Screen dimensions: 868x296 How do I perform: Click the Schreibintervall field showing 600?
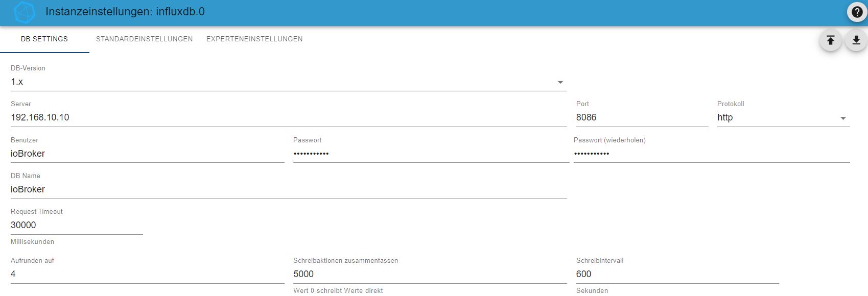677,275
